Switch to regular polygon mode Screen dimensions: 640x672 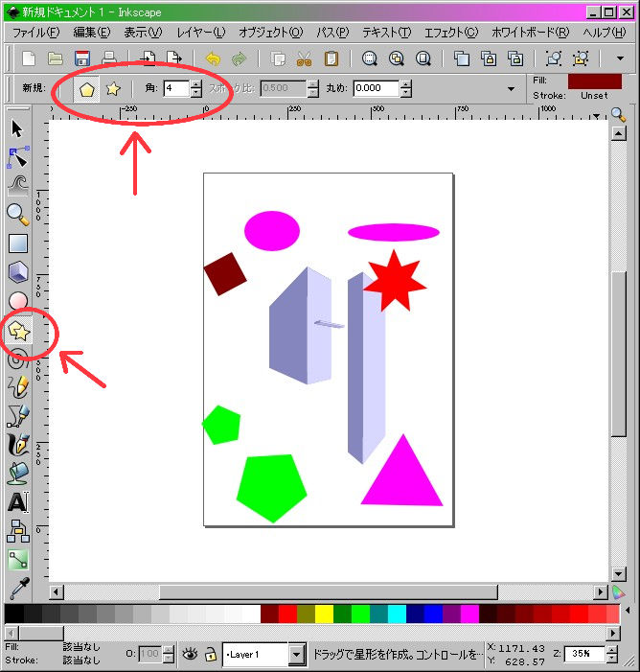[x=86, y=89]
